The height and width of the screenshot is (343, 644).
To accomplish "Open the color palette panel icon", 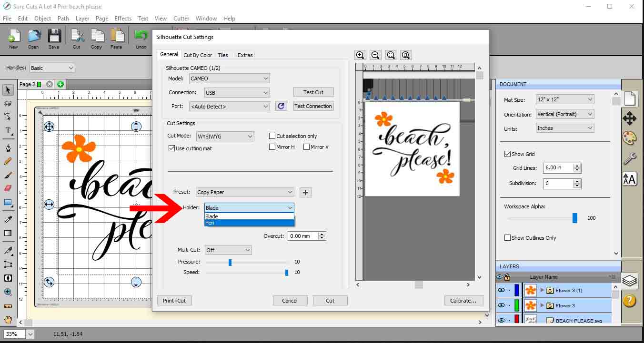I will point(630,138).
